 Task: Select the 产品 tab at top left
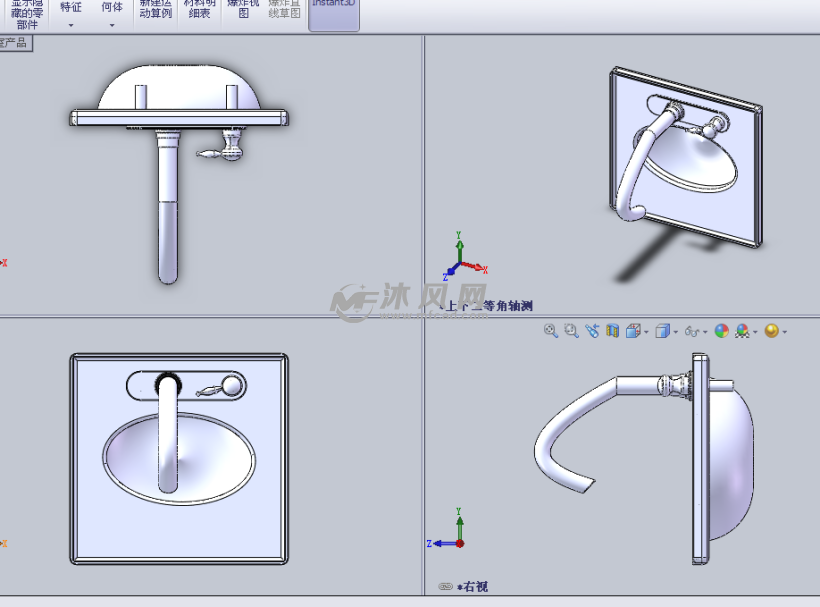click(15, 43)
